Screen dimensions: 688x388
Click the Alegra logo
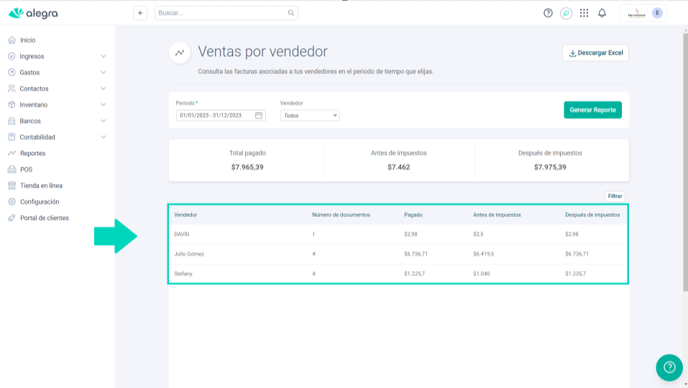[x=33, y=13]
